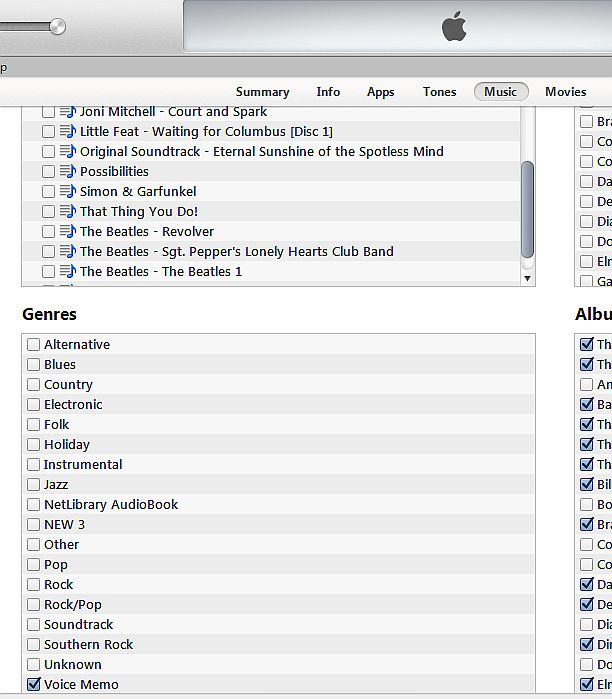Click the playlist icon next to The Beatles 1
This screenshot has width=612, height=699.
click(68, 271)
